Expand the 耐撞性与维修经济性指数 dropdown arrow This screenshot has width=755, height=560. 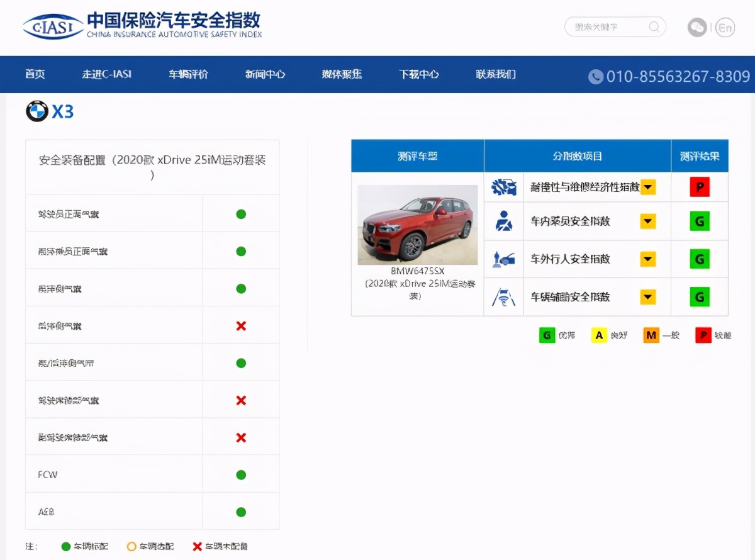click(647, 186)
